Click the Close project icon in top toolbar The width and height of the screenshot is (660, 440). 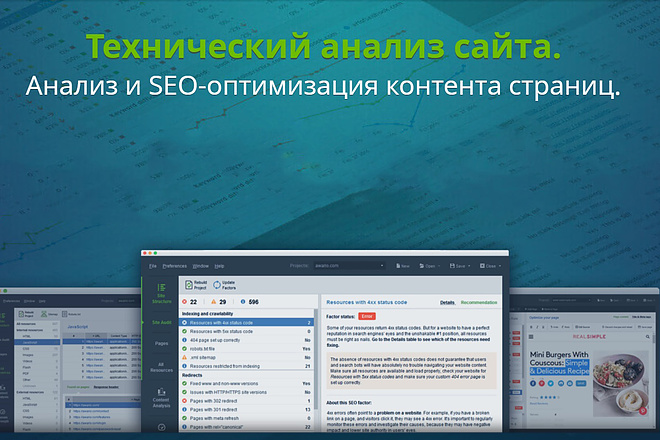coord(482,266)
